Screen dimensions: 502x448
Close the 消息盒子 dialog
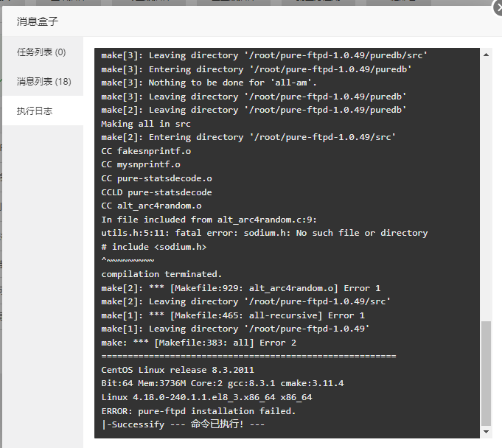498,7
